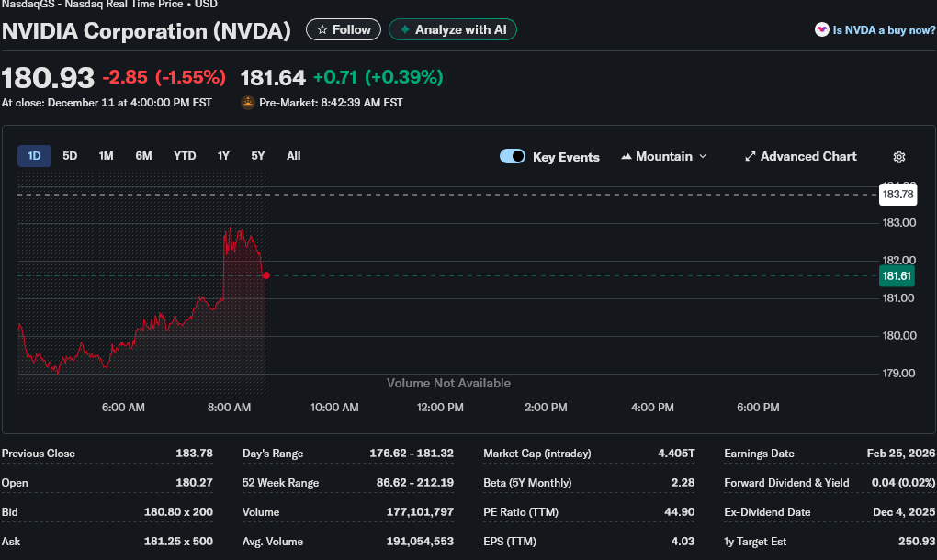Viewport: 937px width, 560px height.
Task: Open Analyze with AI
Action: tap(453, 29)
